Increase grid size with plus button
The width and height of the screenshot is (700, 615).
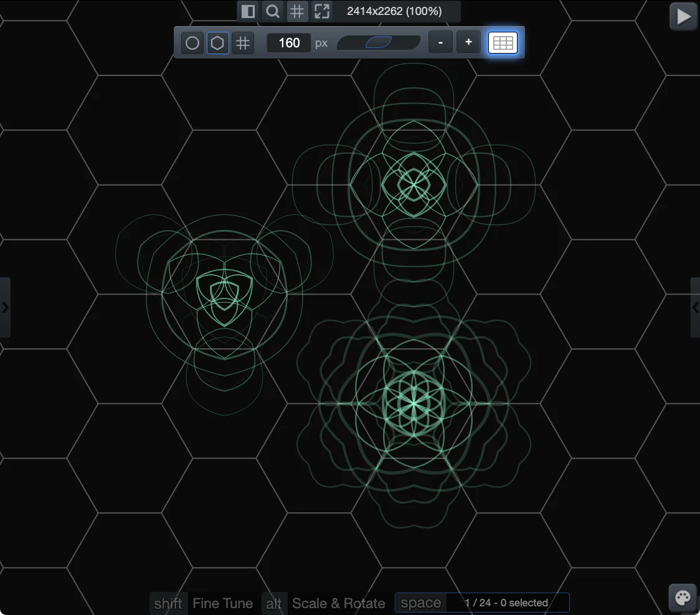tap(468, 42)
